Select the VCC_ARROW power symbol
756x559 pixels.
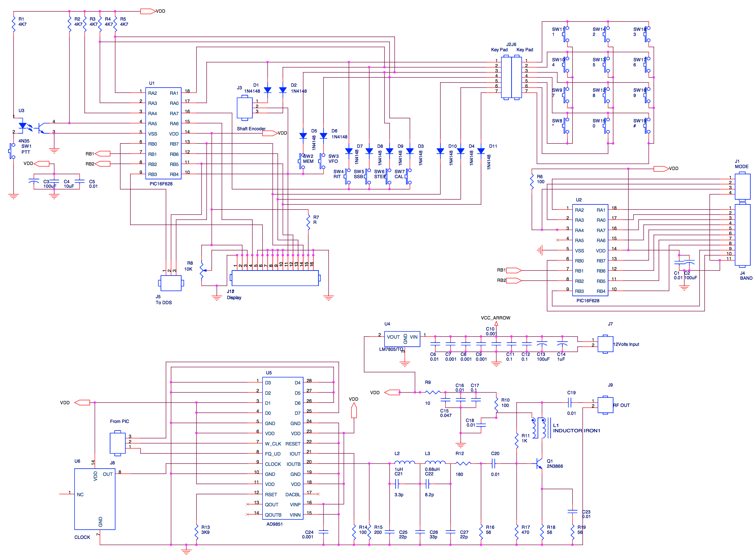pos(496,324)
